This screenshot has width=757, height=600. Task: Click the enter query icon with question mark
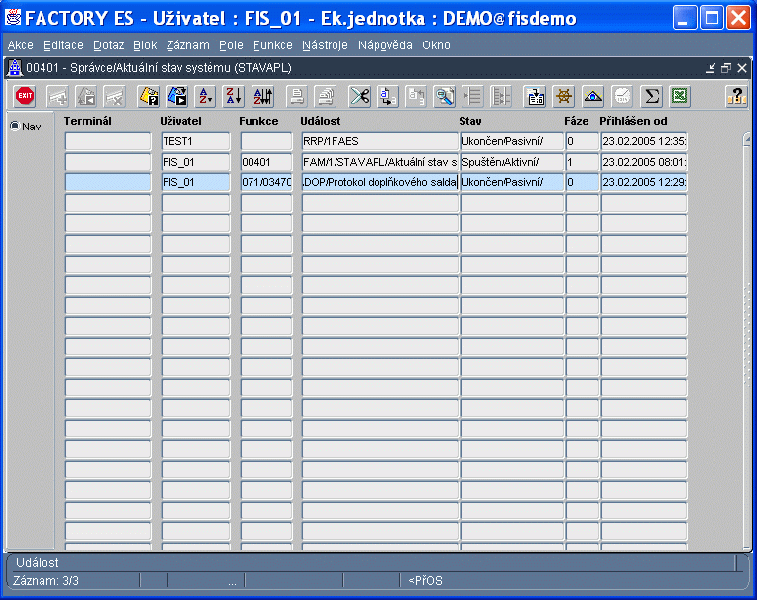point(149,97)
